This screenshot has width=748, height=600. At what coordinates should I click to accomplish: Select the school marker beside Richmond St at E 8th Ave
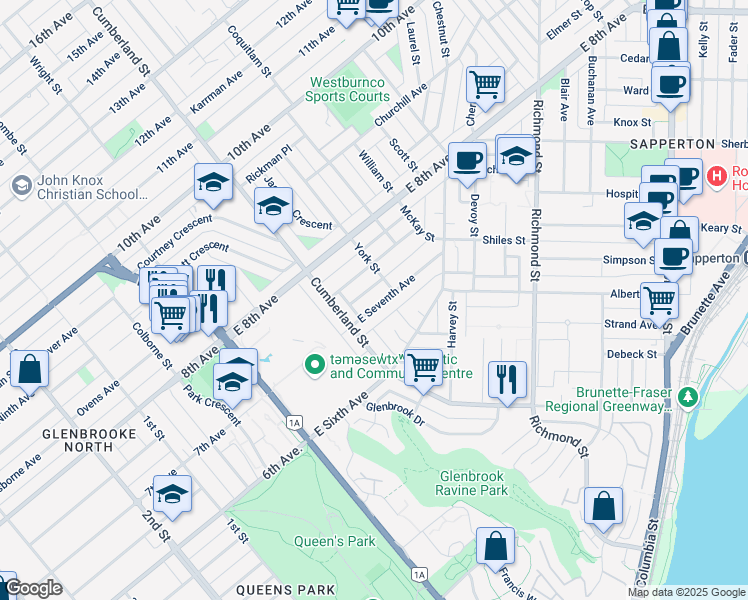coord(516,157)
